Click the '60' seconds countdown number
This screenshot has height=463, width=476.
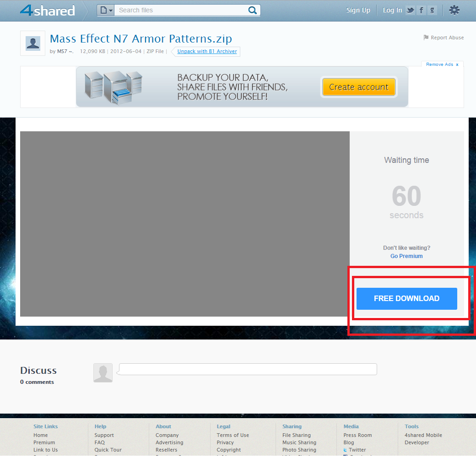pos(406,196)
